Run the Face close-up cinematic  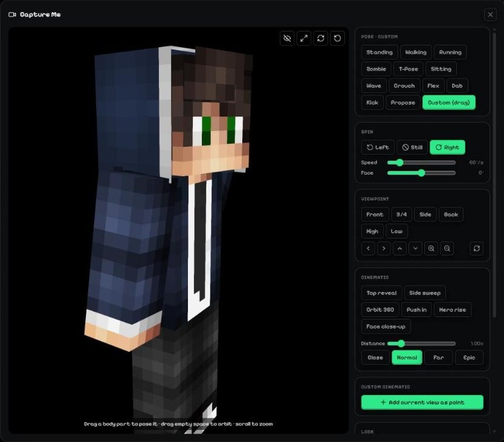click(386, 326)
